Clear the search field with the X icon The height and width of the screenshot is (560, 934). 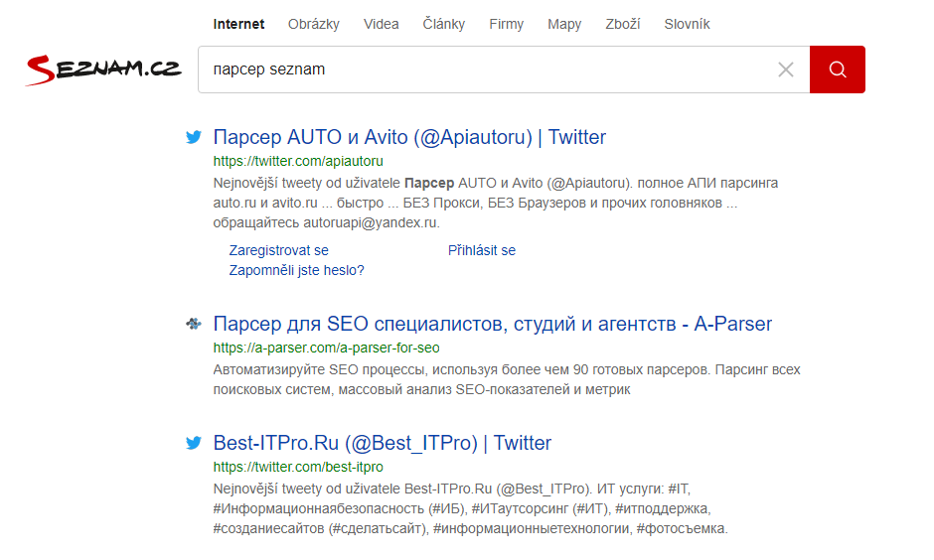786,70
